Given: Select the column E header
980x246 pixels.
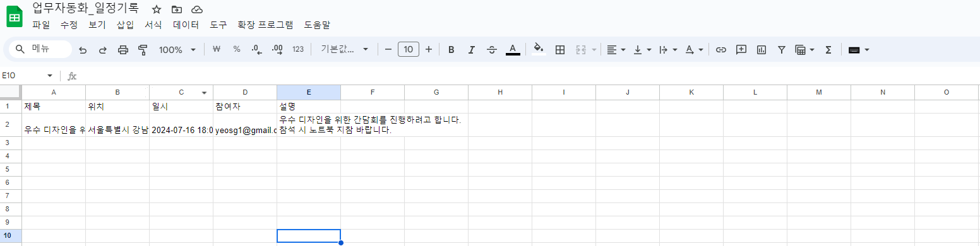Looking at the screenshot, I should point(309,92).
